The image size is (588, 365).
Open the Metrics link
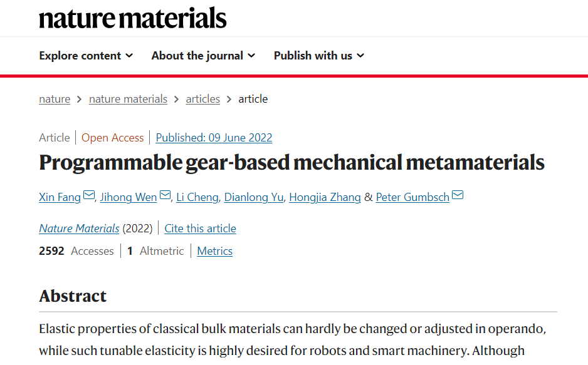[215, 251]
